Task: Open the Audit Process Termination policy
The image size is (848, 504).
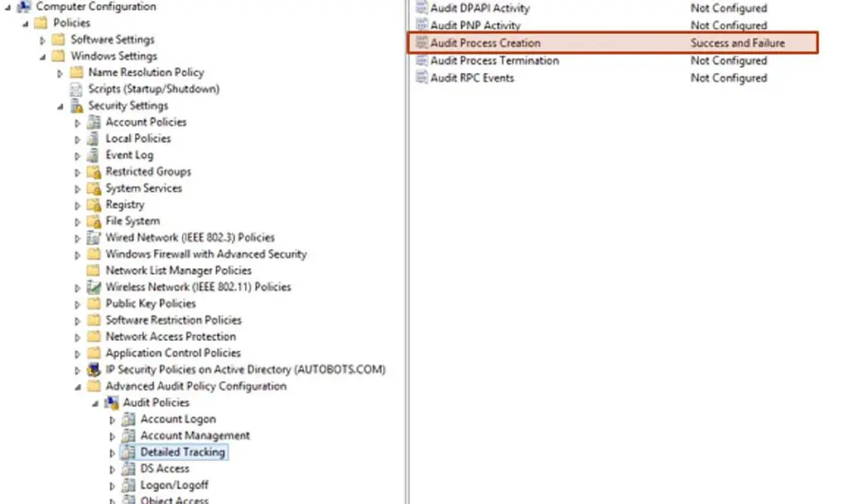Action: 492,60
